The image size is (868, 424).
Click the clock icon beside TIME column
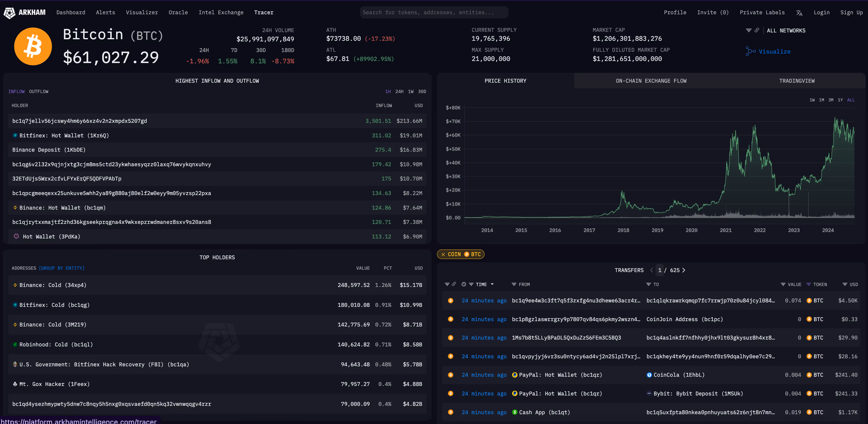click(464, 284)
